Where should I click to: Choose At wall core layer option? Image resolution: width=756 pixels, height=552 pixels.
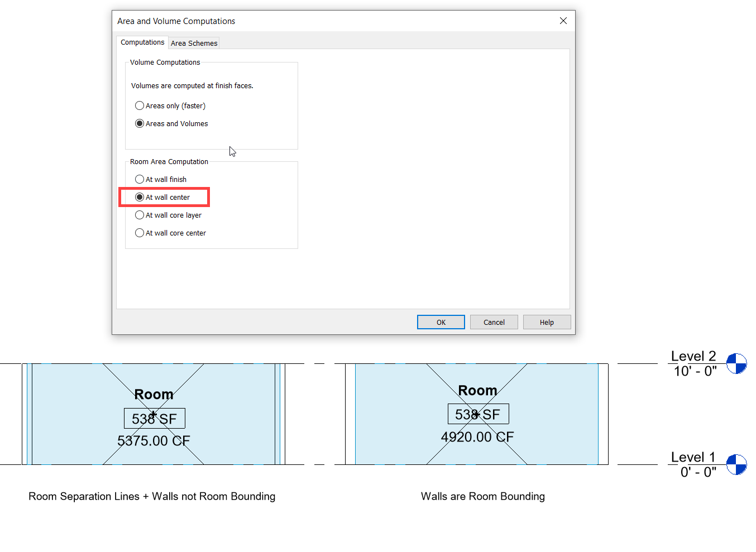coord(140,215)
